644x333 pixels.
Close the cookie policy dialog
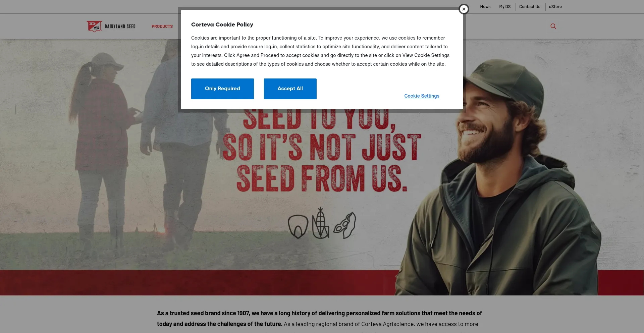464,9
